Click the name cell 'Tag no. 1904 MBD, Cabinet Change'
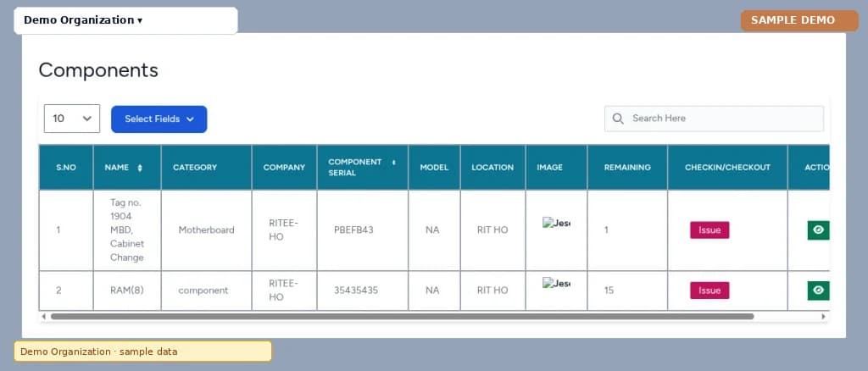This screenshot has width=868, height=371. 127,230
